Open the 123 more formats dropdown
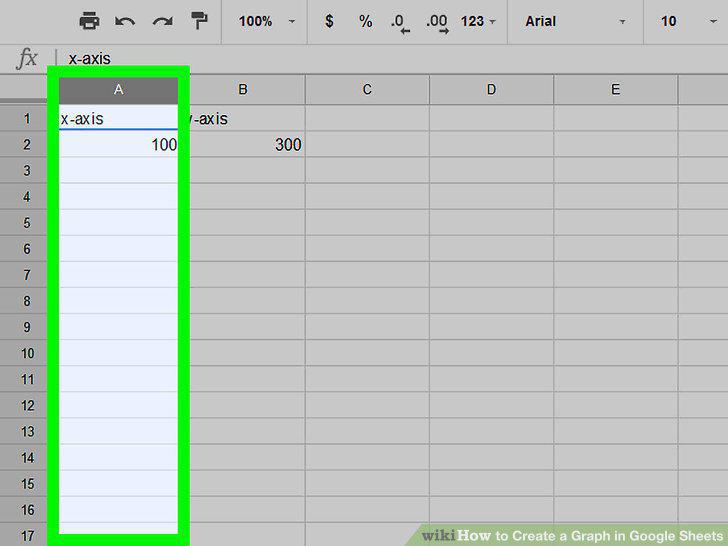 pyautogui.click(x=478, y=21)
